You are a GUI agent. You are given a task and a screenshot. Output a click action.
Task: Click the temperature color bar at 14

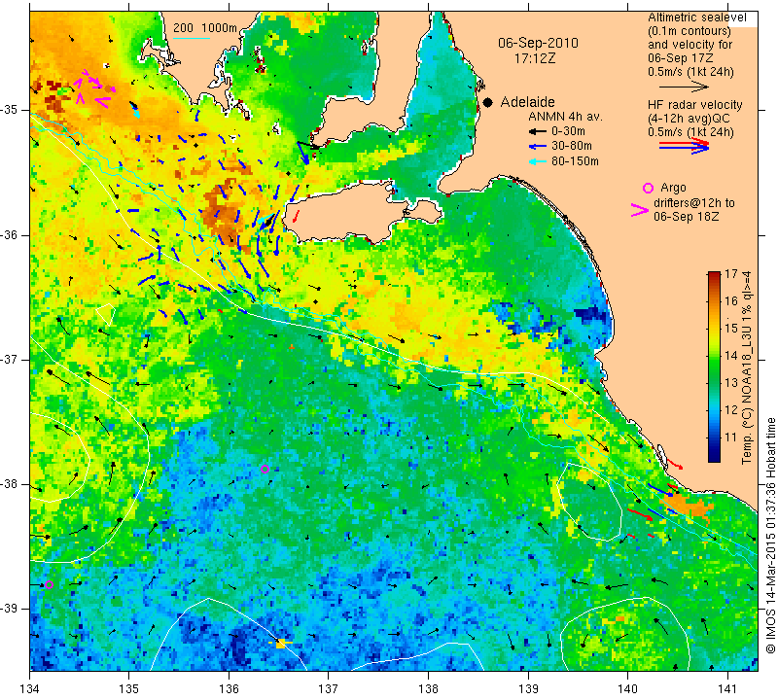point(714,355)
